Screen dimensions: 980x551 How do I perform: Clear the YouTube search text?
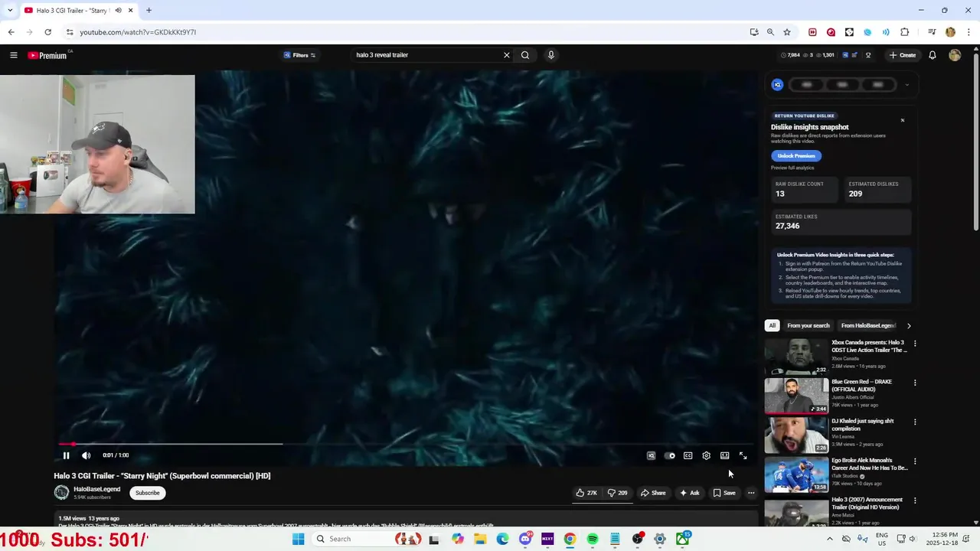click(506, 55)
